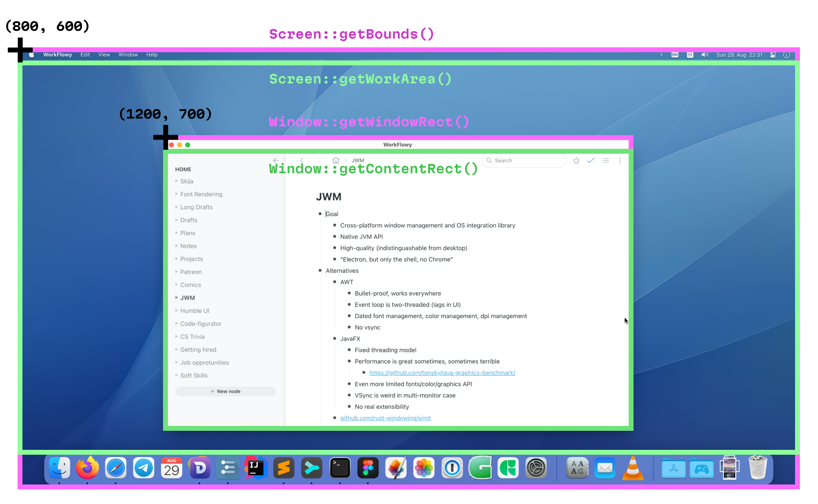
Task: Open Figma from the dock
Action: point(368,468)
